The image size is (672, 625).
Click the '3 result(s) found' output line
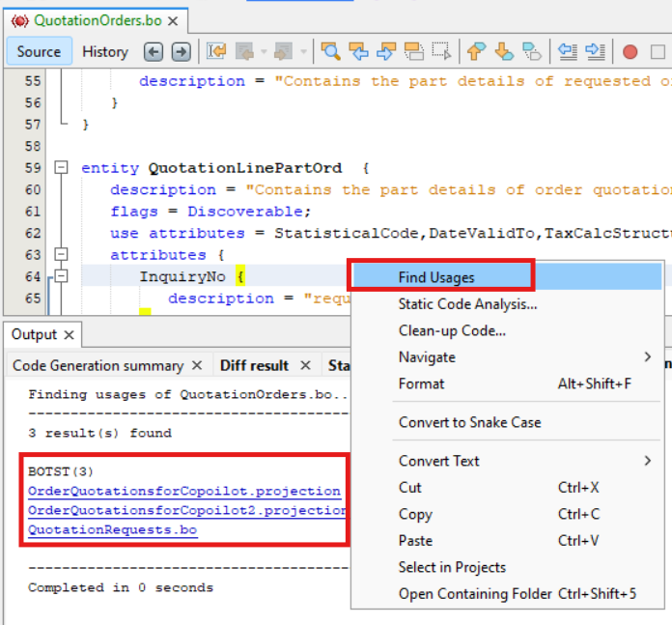click(99, 433)
